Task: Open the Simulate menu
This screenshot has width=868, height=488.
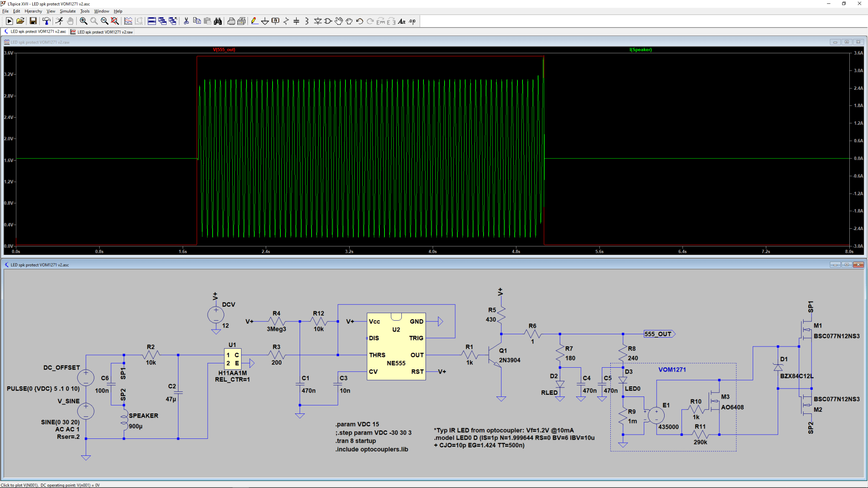Action: point(68,11)
